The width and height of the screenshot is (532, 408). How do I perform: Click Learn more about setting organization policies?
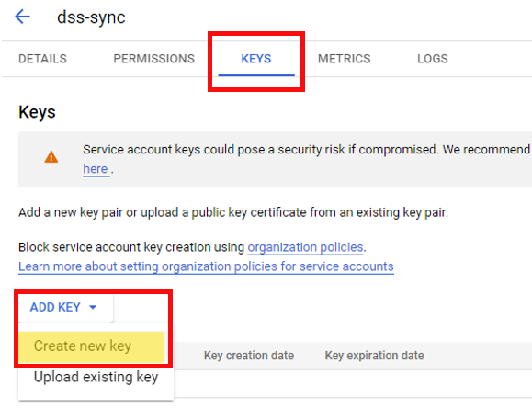tap(206, 266)
